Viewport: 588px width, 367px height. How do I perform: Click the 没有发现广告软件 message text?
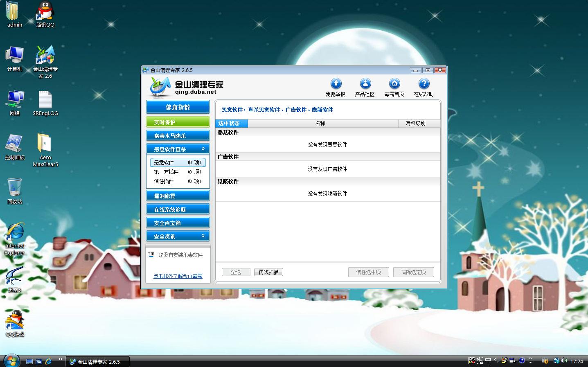[328, 169]
